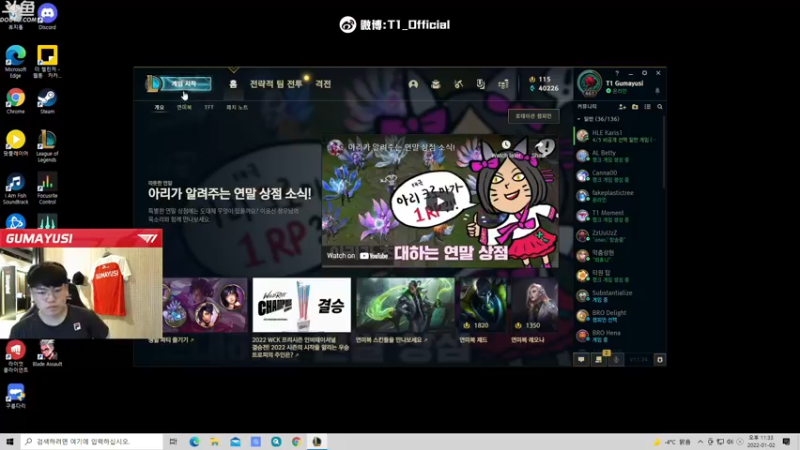This screenshot has height=450, width=800.
Task: Select friend Canna00
Action: (619, 176)
